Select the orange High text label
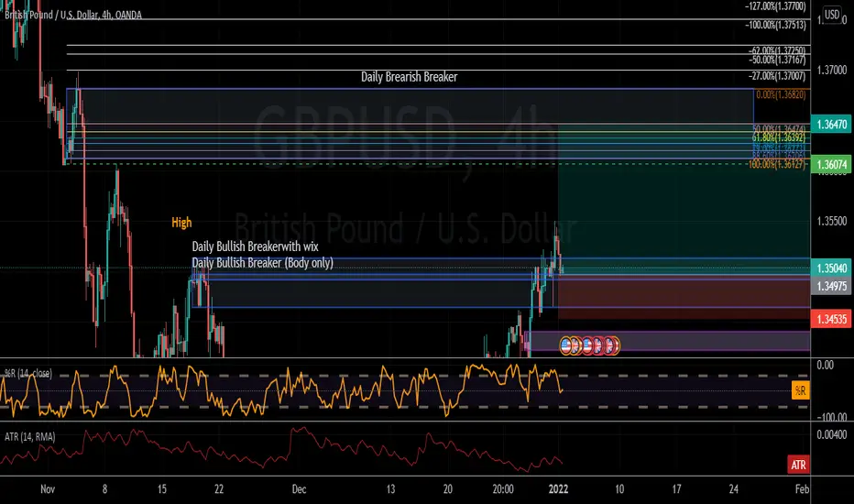Viewport: 854px width, 504px height. point(181,223)
